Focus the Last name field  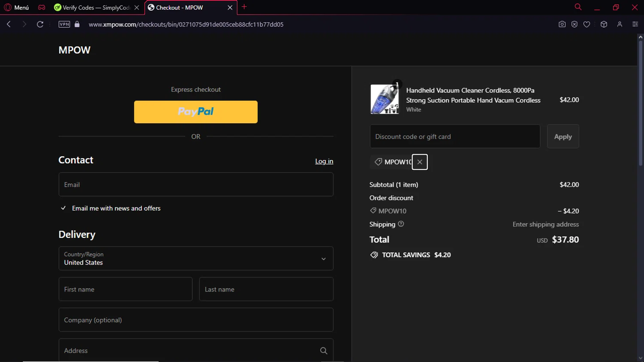[266, 289]
